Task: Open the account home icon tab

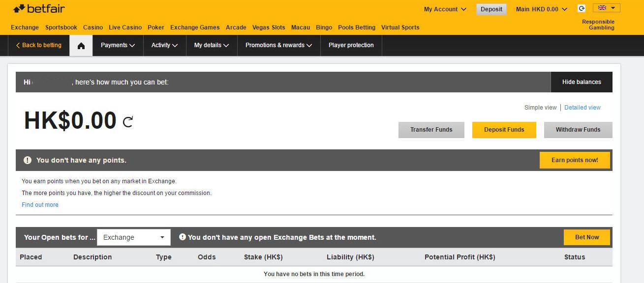Action: (81, 45)
